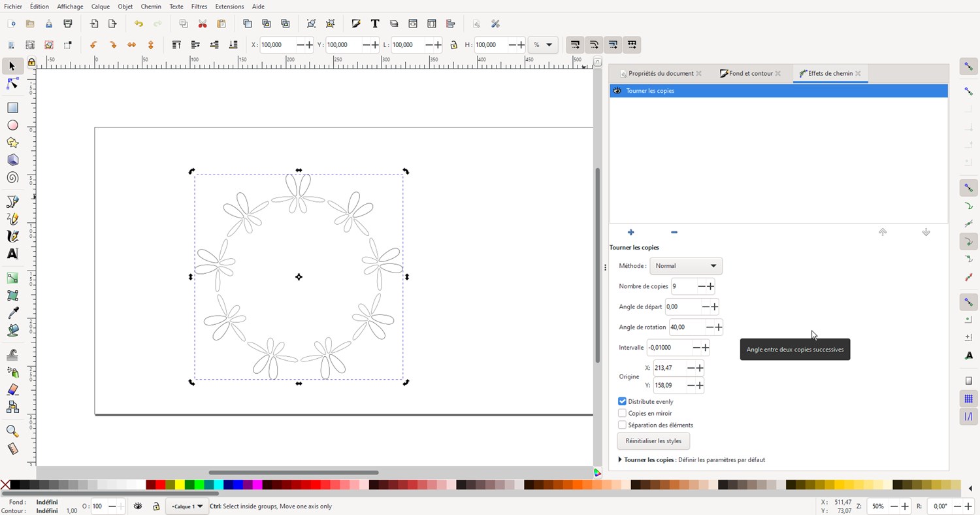This screenshot has width=980, height=515.
Task: Click the Undo arrow icon
Action: (x=139, y=24)
